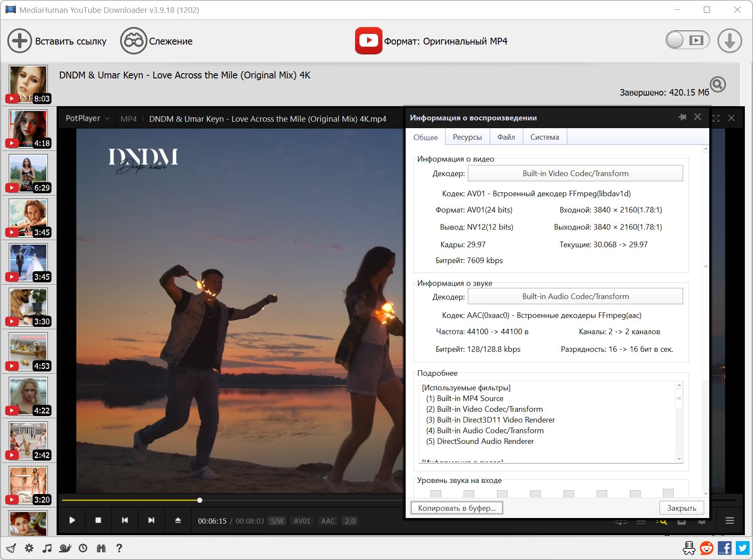
Task: Toggle the video mode switch in toolbar
Action: pyautogui.click(x=687, y=40)
